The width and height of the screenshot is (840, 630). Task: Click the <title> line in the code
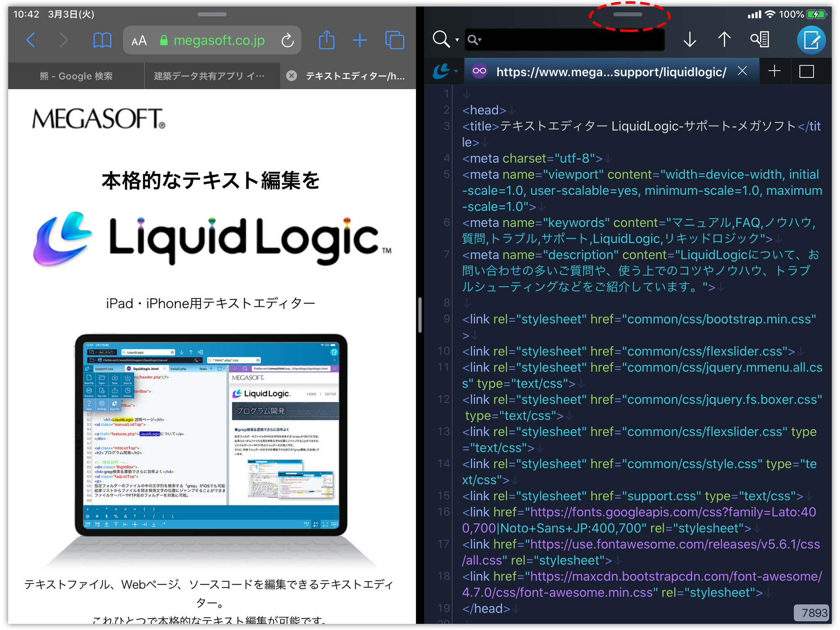[641, 134]
